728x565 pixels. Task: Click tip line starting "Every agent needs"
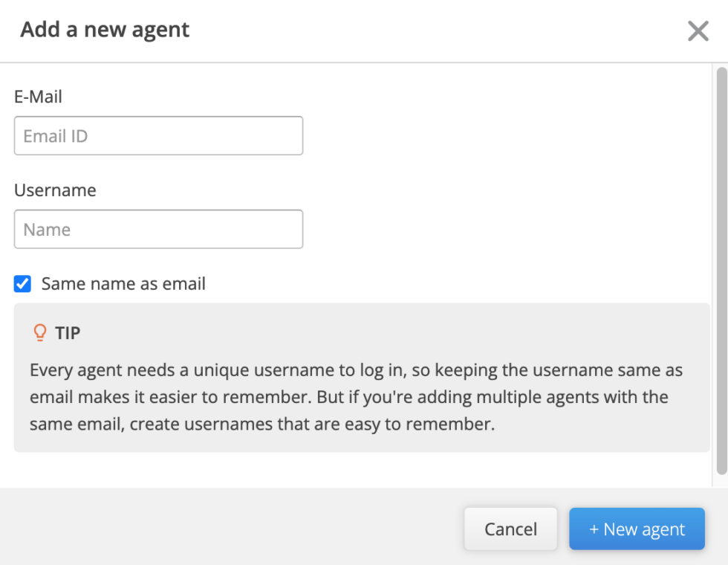[x=355, y=370]
